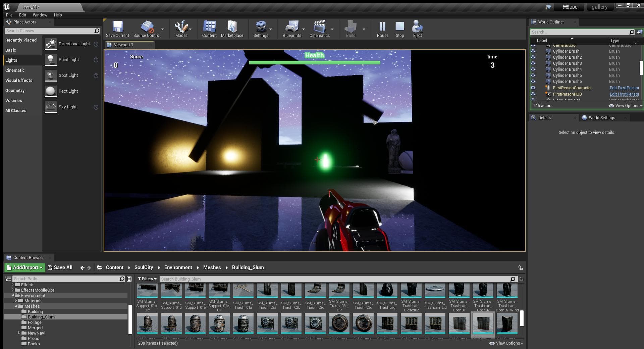Open the Filters dropdown in Content Browser
Image resolution: width=644 pixels, height=349 pixels.
147,279
